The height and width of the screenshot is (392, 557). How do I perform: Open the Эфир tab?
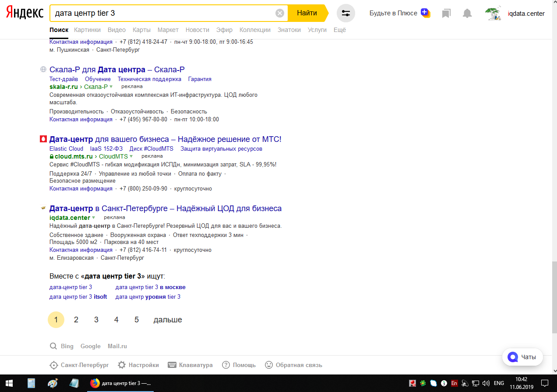coord(224,30)
